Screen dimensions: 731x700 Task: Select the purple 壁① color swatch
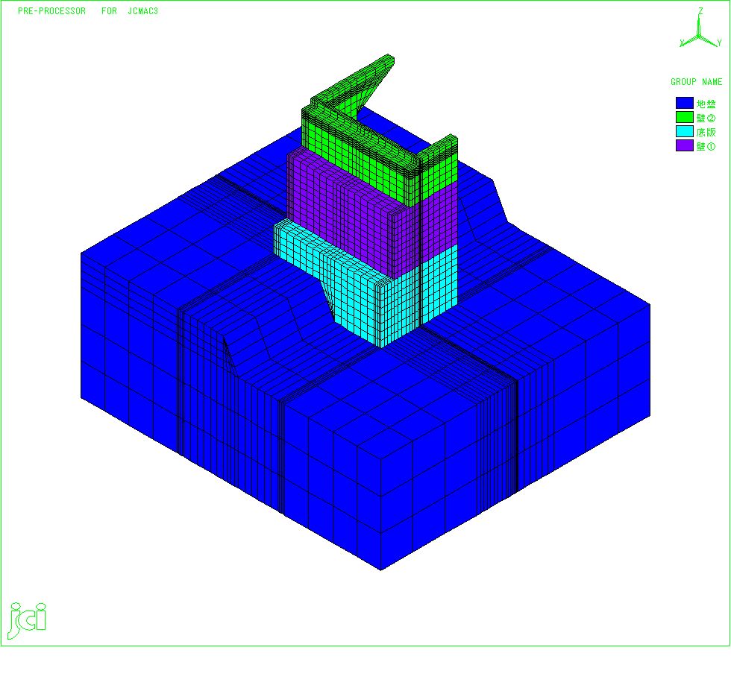[x=685, y=145]
